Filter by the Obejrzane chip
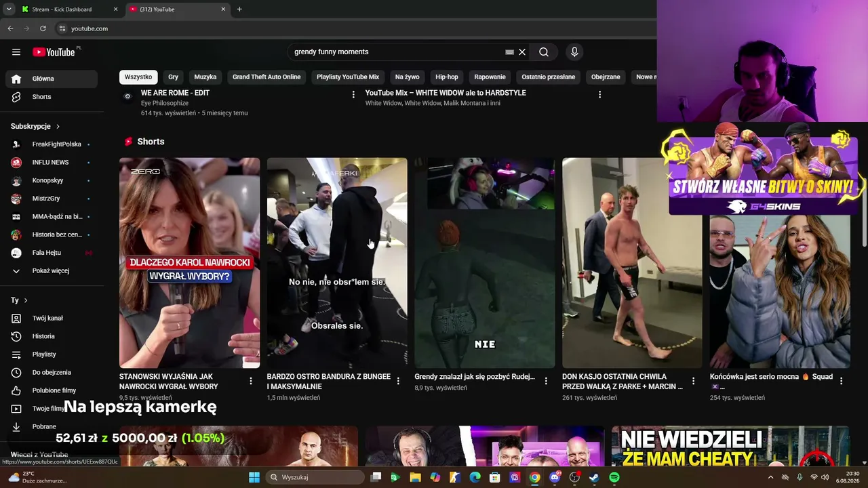This screenshot has height=488, width=868. 606,77
